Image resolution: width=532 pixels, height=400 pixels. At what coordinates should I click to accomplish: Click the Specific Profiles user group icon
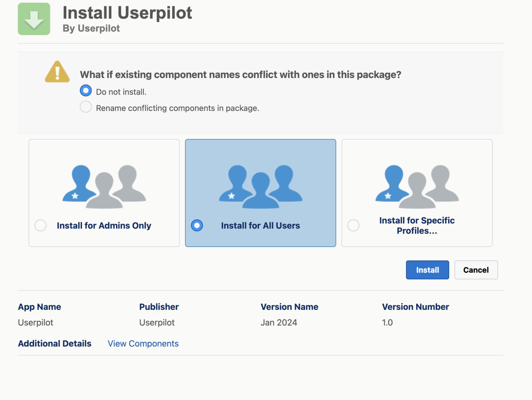417,185
